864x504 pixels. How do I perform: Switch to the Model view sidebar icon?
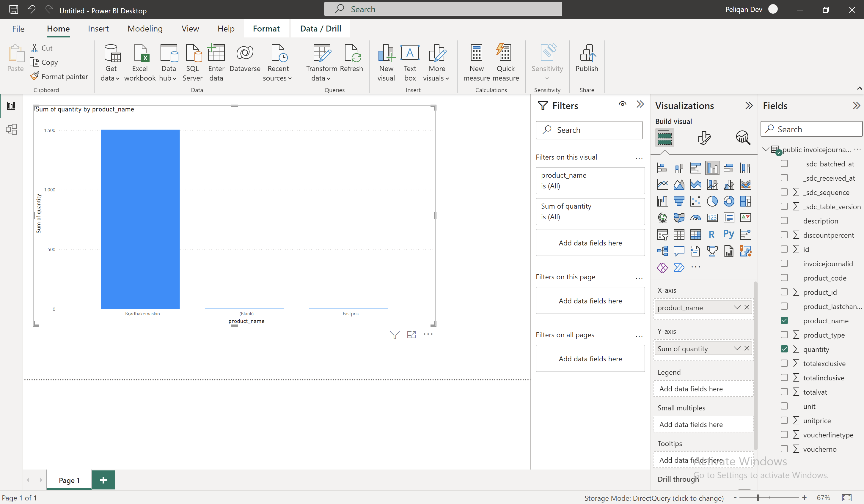point(11,129)
